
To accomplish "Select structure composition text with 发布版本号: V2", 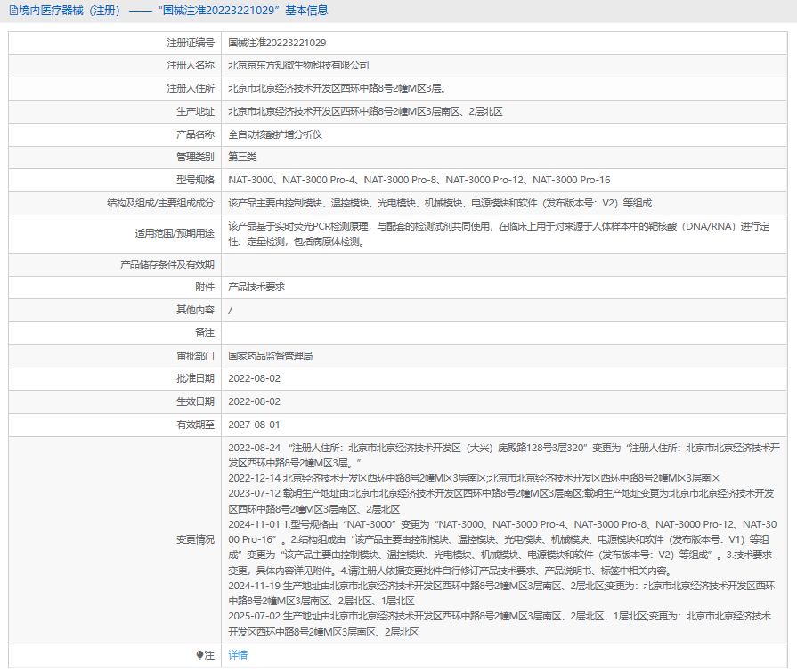I will 440,203.
